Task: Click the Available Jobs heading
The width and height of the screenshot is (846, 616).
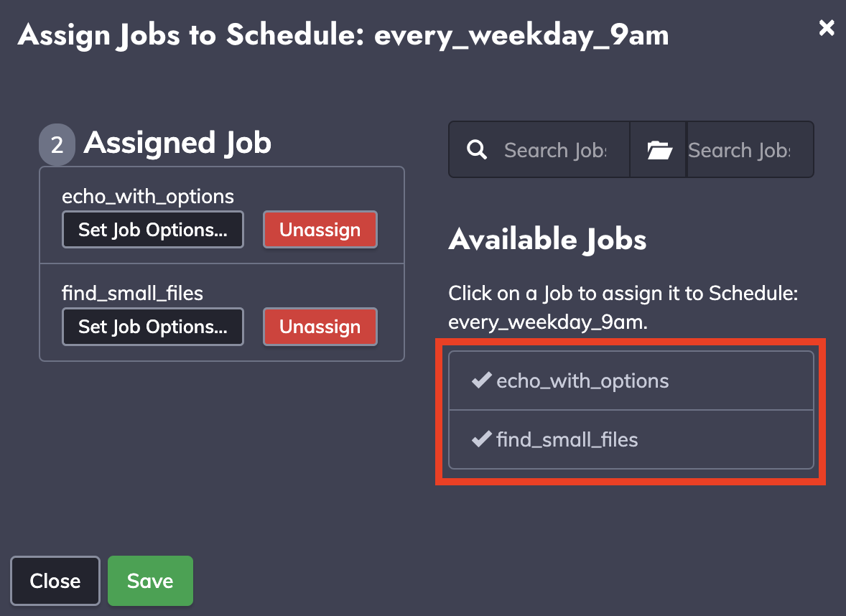Action: click(x=547, y=240)
